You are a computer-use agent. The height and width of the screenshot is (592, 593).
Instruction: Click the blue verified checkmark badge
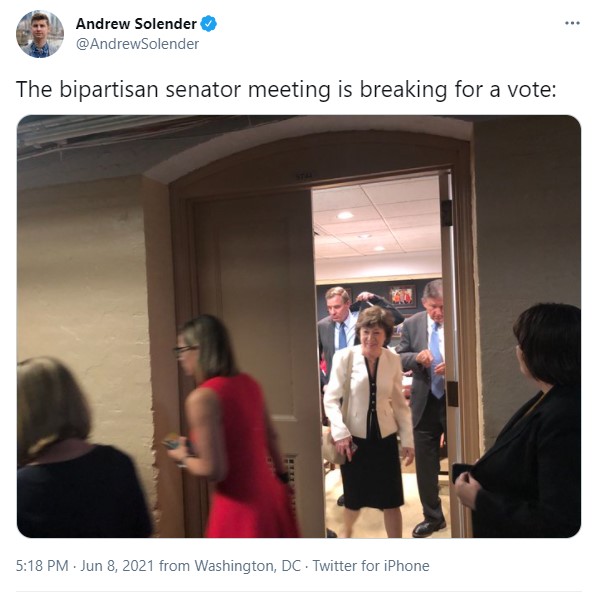click(x=208, y=24)
